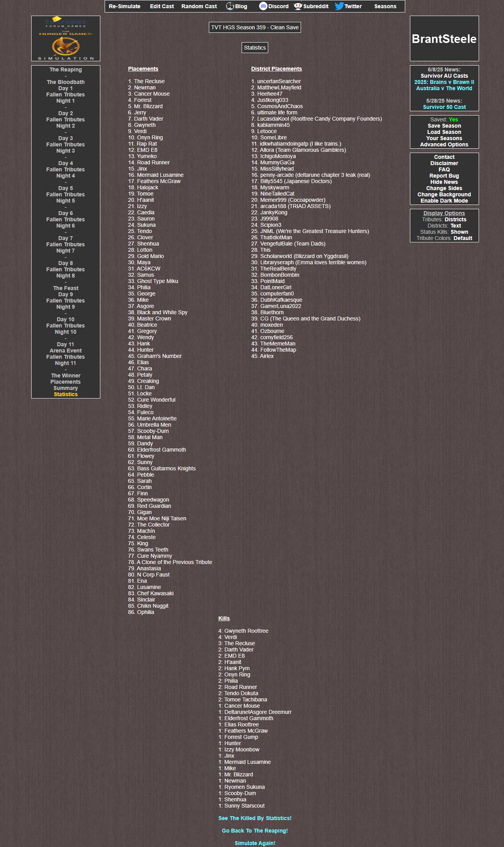Open Survivor AU Casts news link
The height and width of the screenshot is (847, 504).
point(444,76)
